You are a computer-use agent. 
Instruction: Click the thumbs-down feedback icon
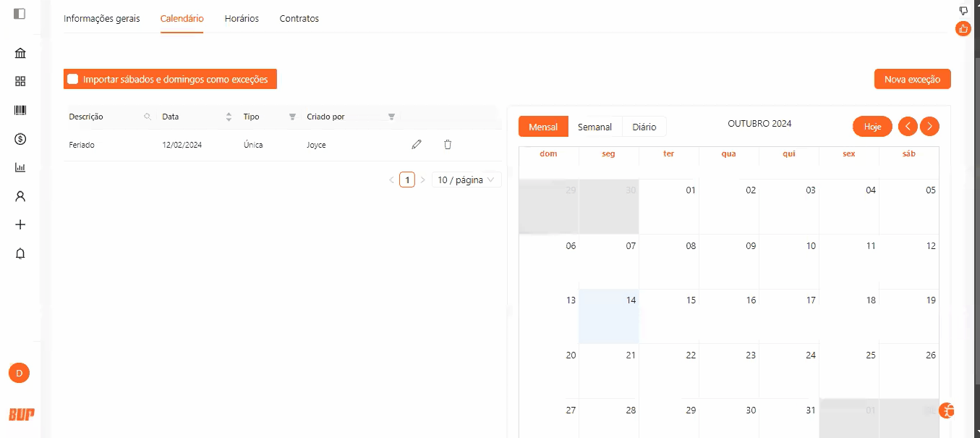tap(963, 11)
